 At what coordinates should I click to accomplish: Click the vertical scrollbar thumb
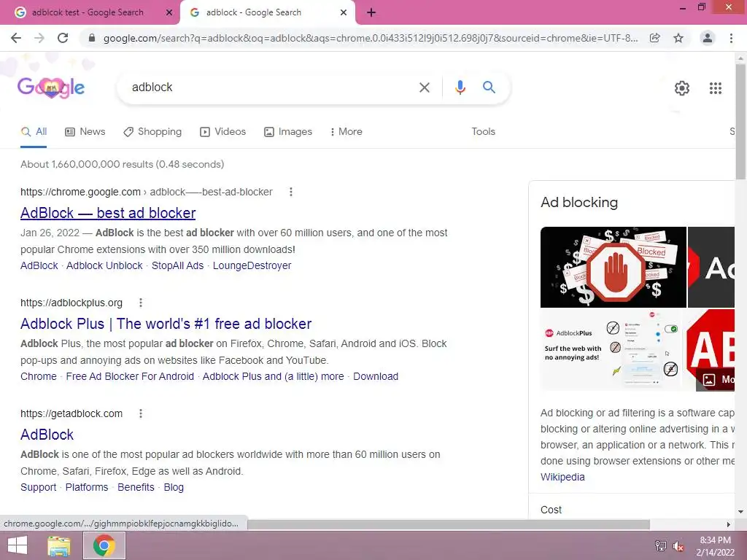point(740,122)
